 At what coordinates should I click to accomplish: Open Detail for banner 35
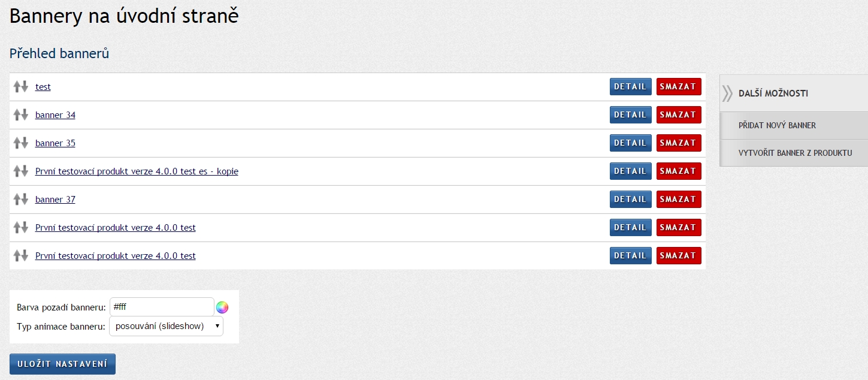(630, 143)
